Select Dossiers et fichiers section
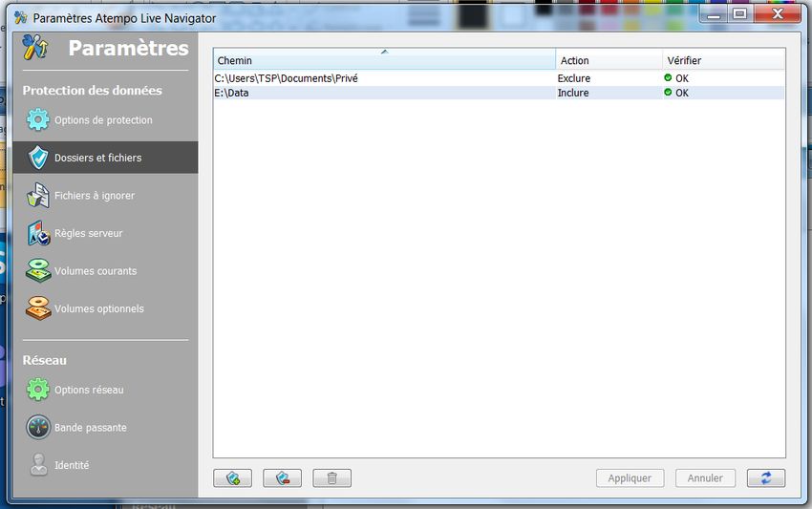The width and height of the screenshot is (812, 509). point(105,158)
